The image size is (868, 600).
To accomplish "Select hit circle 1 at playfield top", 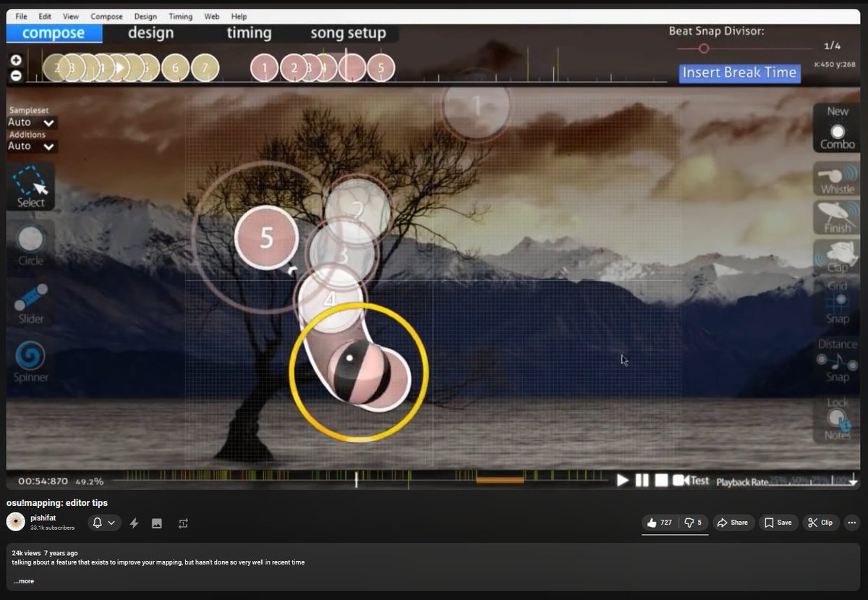I will [475, 107].
